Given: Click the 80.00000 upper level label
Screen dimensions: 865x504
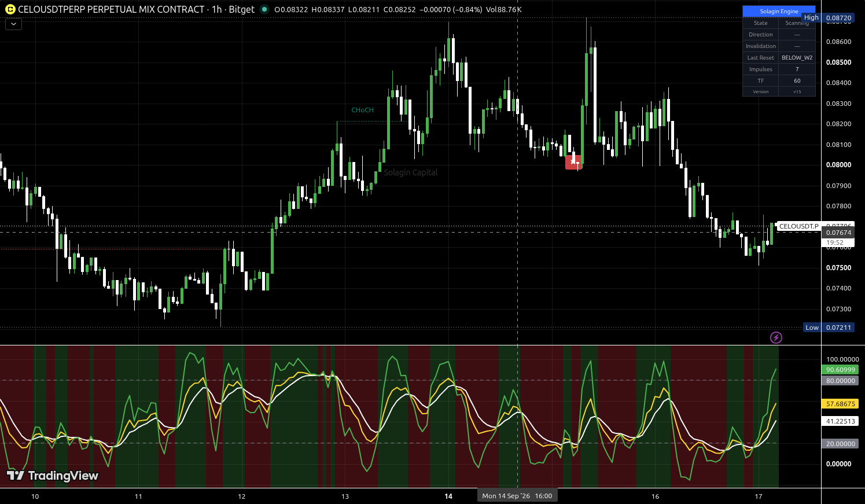Looking at the screenshot, I should [840, 381].
